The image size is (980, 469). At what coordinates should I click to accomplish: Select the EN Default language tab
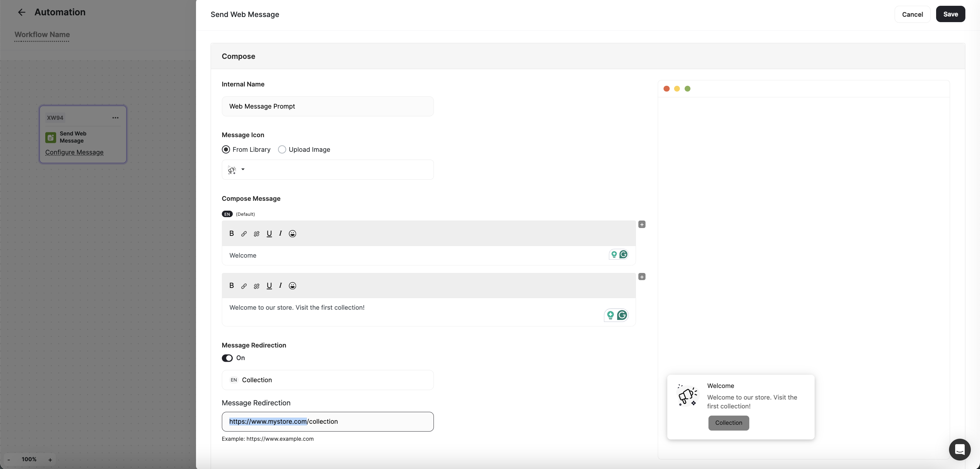(227, 214)
